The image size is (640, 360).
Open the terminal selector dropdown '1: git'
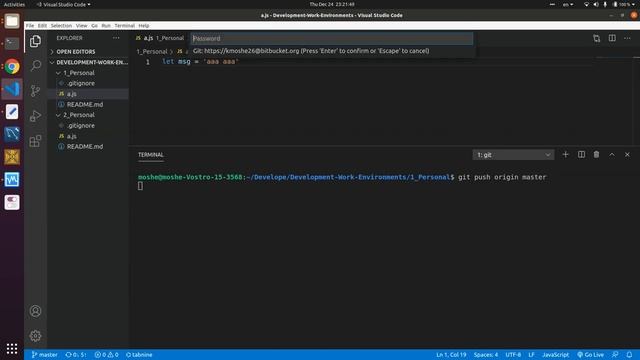[x=513, y=155]
